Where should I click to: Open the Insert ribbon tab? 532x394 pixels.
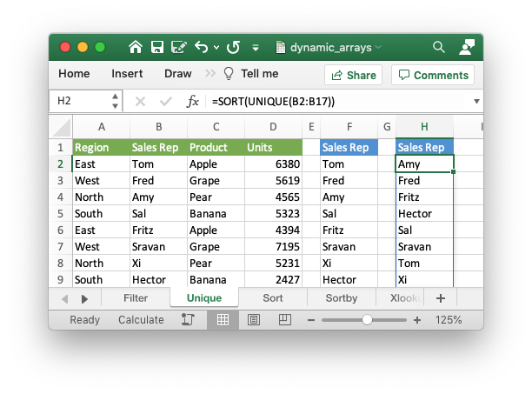coord(127,74)
